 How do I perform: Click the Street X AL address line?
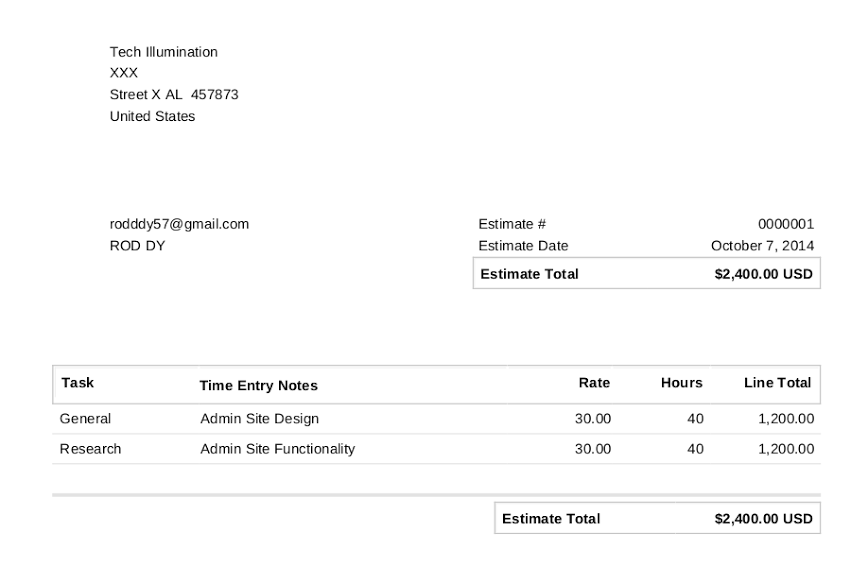[174, 95]
